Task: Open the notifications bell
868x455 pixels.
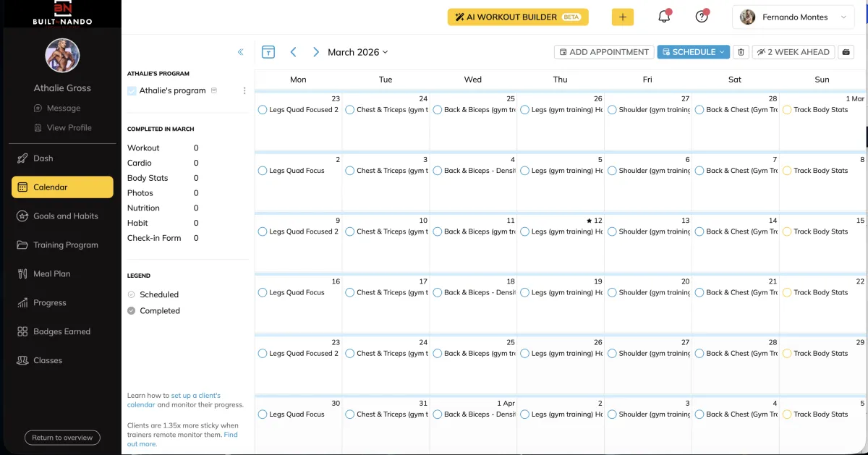Action: (663, 16)
